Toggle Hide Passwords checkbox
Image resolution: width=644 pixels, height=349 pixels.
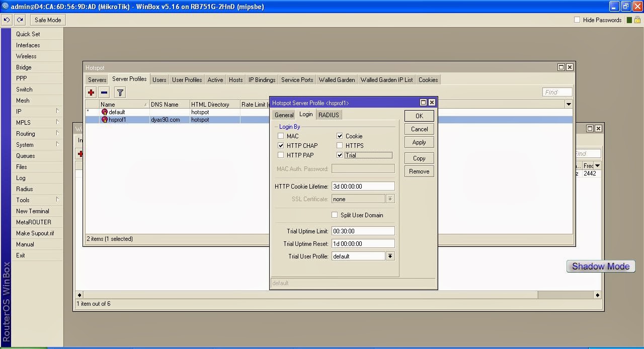(x=577, y=20)
